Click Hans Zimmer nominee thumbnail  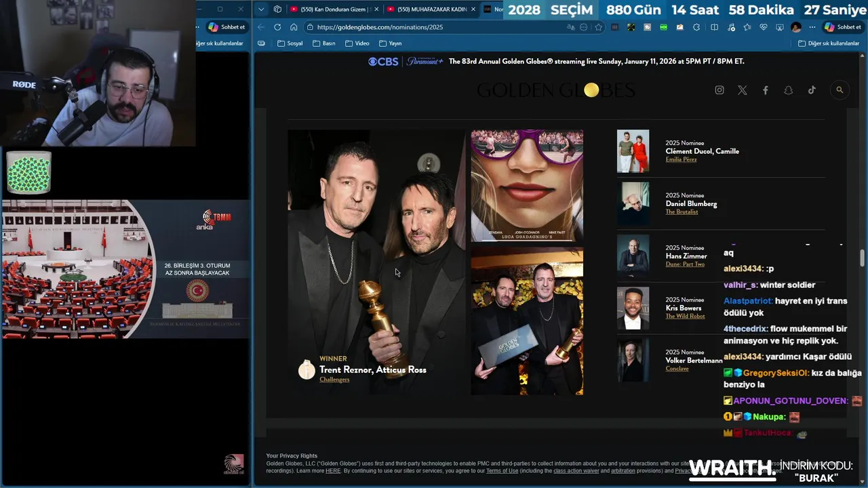tap(633, 256)
